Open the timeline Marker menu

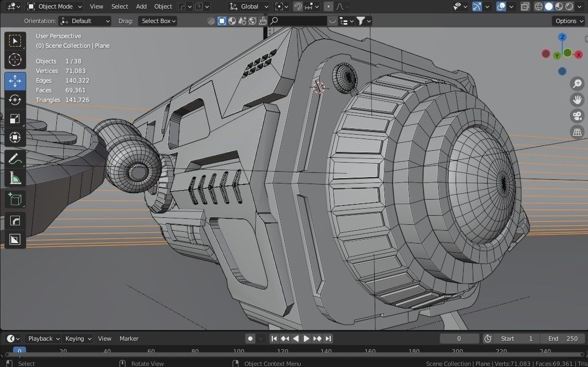(x=129, y=339)
